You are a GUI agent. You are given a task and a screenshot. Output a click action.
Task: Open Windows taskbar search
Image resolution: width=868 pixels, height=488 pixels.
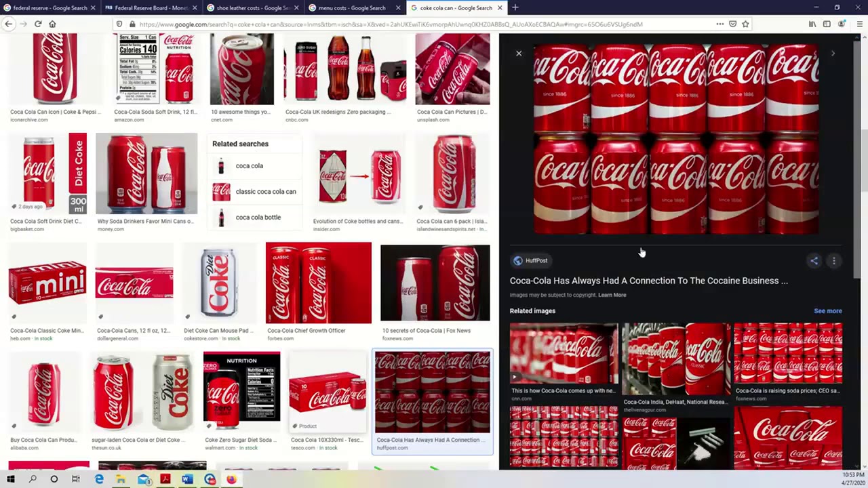(x=33, y=479)
